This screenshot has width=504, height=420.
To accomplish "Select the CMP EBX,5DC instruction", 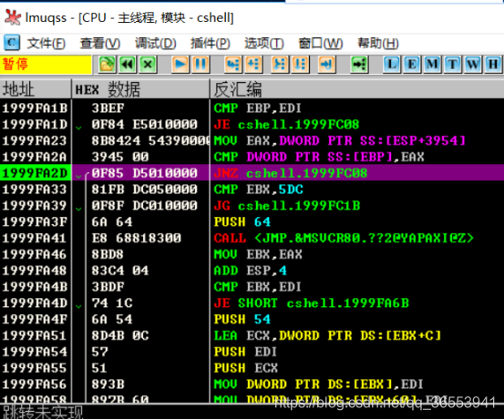I will coord(259,190).
